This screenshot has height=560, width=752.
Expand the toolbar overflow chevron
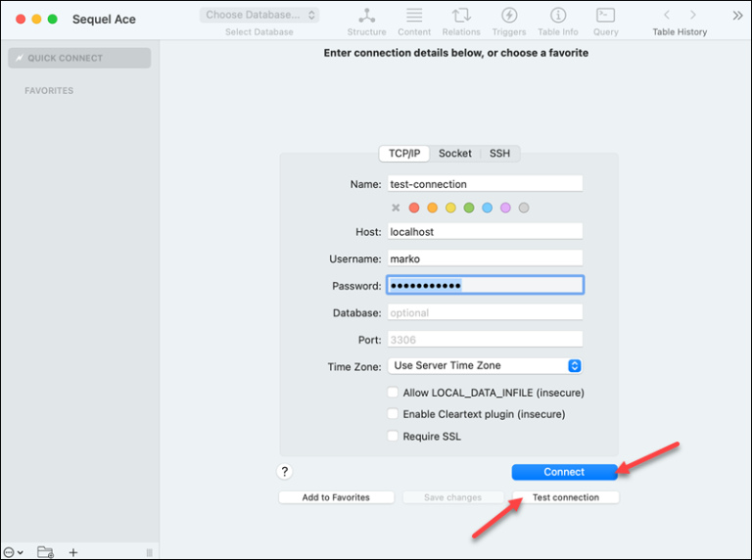coord(737,16)
